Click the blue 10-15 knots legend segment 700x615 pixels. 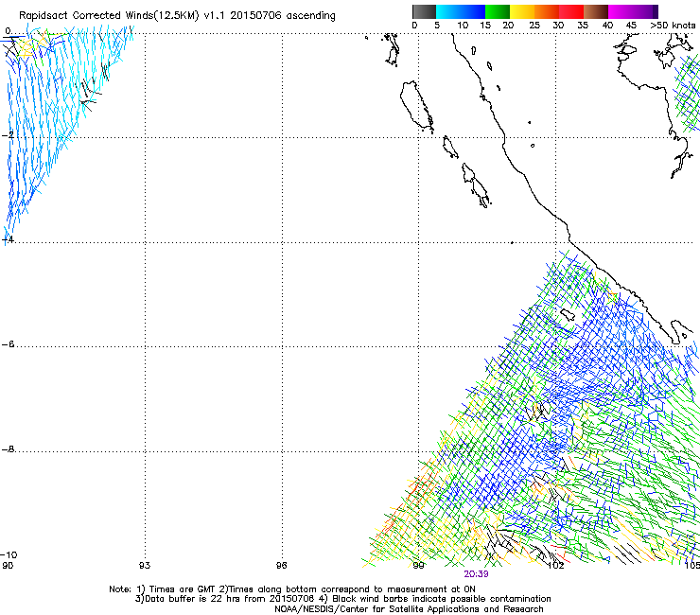[x=473, y=11]
